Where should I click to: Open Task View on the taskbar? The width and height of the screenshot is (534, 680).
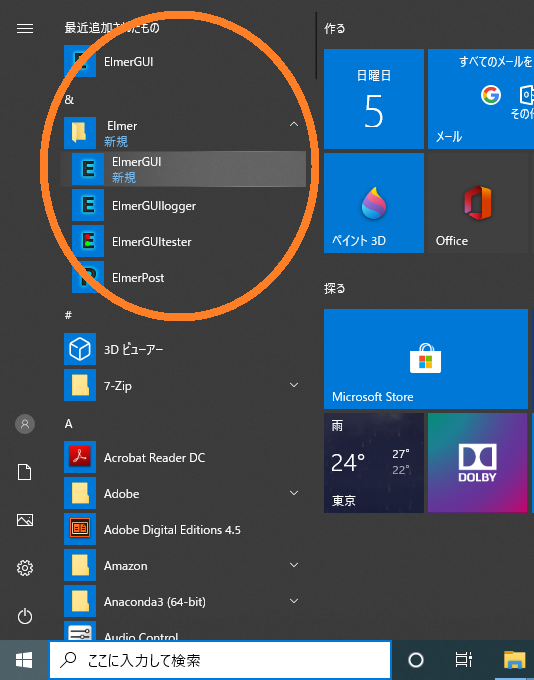tap(463, 660)
